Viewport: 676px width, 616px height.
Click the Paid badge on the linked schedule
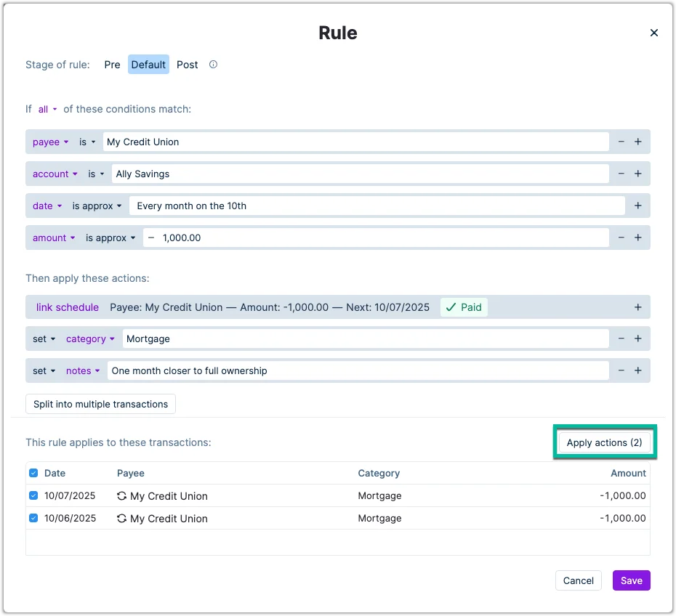[x=464, y=307]
